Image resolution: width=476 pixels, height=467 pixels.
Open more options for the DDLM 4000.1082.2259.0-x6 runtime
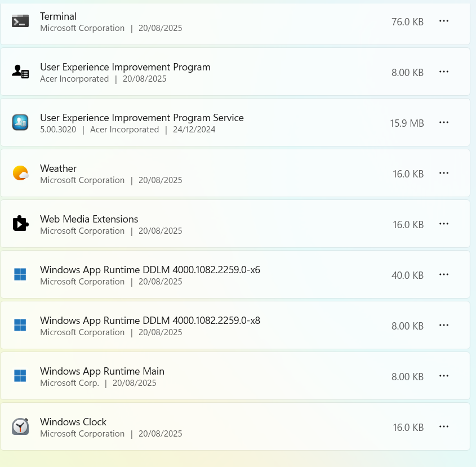[444, 274]
